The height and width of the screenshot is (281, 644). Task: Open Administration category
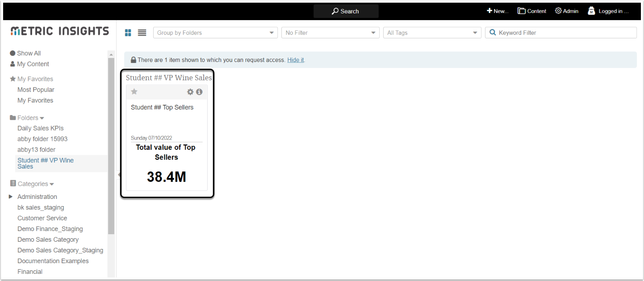click(37, 197)
